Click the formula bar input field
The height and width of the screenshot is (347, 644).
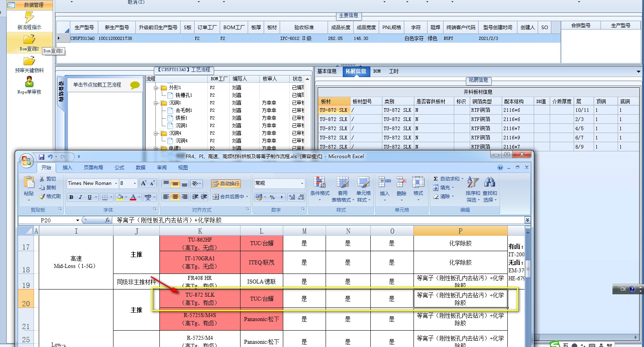click(x=318, y=220)
